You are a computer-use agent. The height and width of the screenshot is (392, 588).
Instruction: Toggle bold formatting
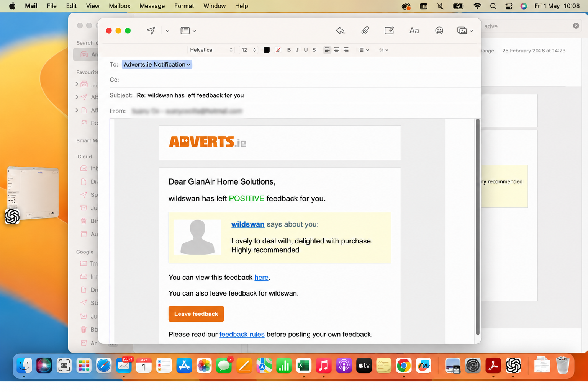pyautogui.click(x=289, y=50)
